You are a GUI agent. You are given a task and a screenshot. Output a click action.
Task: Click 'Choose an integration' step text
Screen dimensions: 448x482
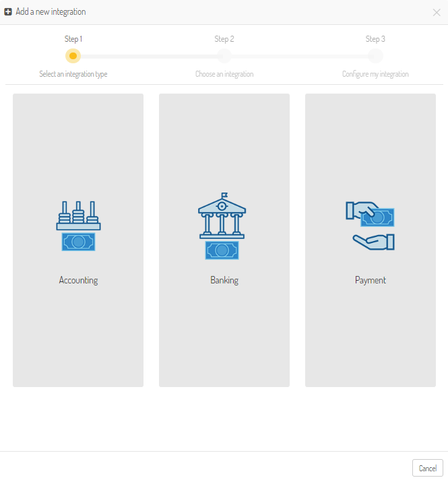point(224,74)
